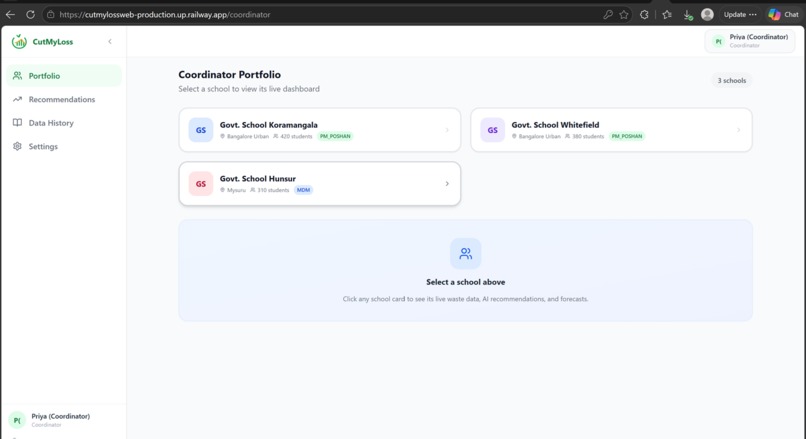Expand Koramangala card using its chevron arrow
The width and height of the screenshot is (806, 439).
(447, 130)
